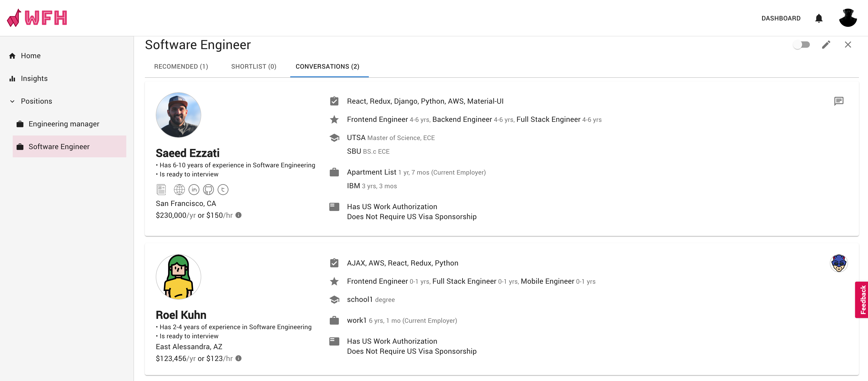Viewport: 868px width, 381px height.
Task: Open Saeed Ezzati's resume document icon
Action: pos(161,190)
